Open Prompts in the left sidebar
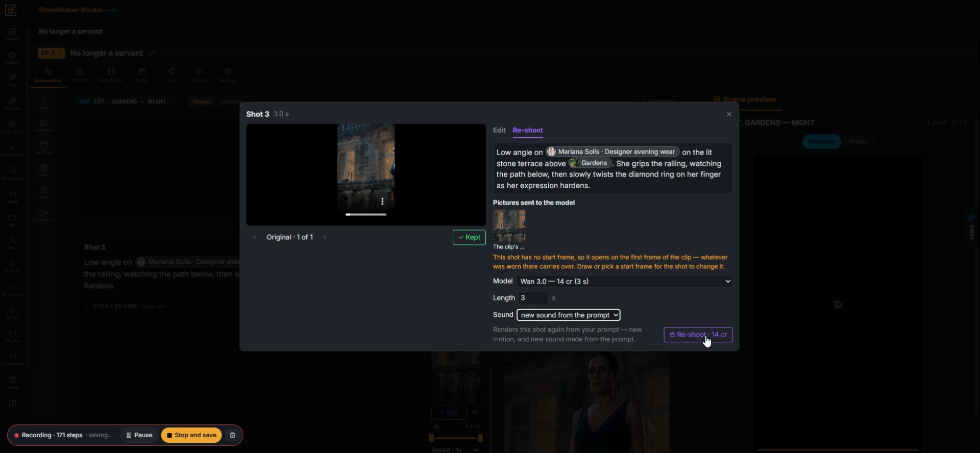 click(12, 104)
